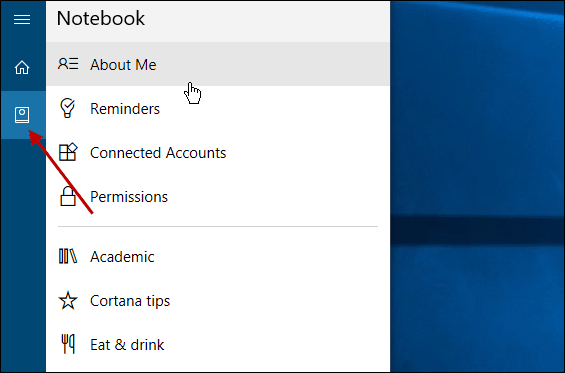The width and height of the screenshot is (565, 373).
Task: Click the Academic books icon
Action: click(x=68, y=256)
